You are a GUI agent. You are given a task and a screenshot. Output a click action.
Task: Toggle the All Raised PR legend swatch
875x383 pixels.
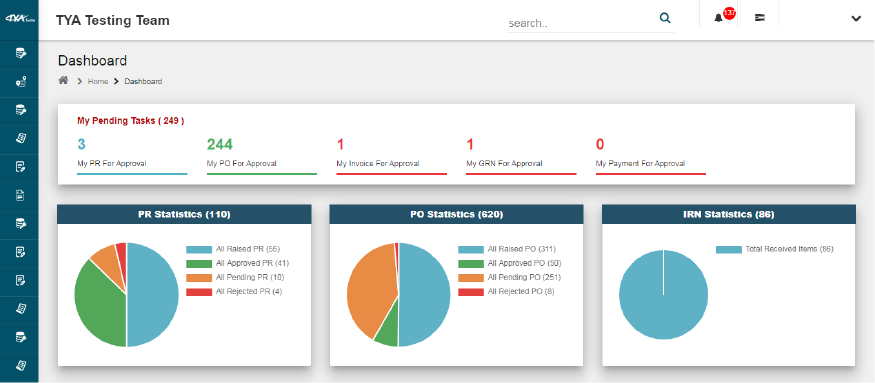tap(199, 249)
